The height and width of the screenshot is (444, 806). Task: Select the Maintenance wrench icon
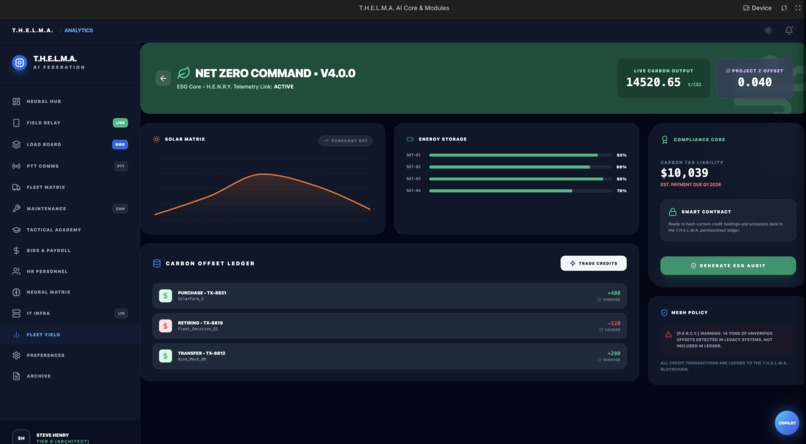(x=16, y=209)
